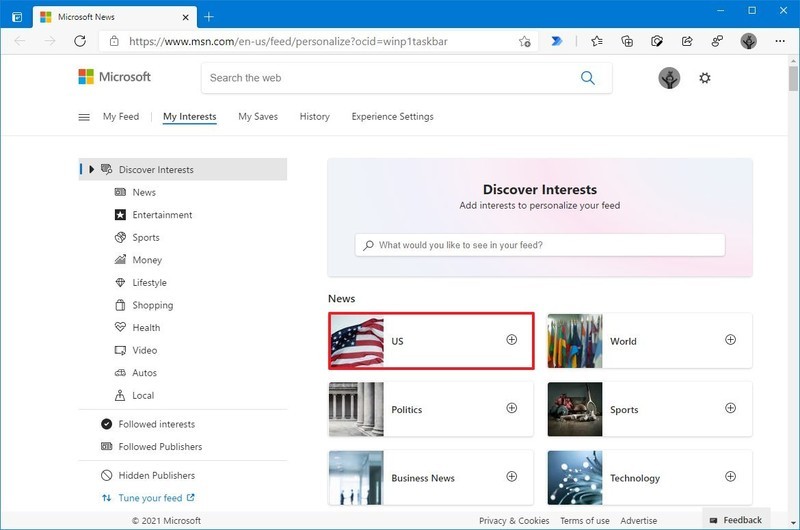Close the Microsoft News tab
This screenshot has height=530, width=800.
(186, 17)
